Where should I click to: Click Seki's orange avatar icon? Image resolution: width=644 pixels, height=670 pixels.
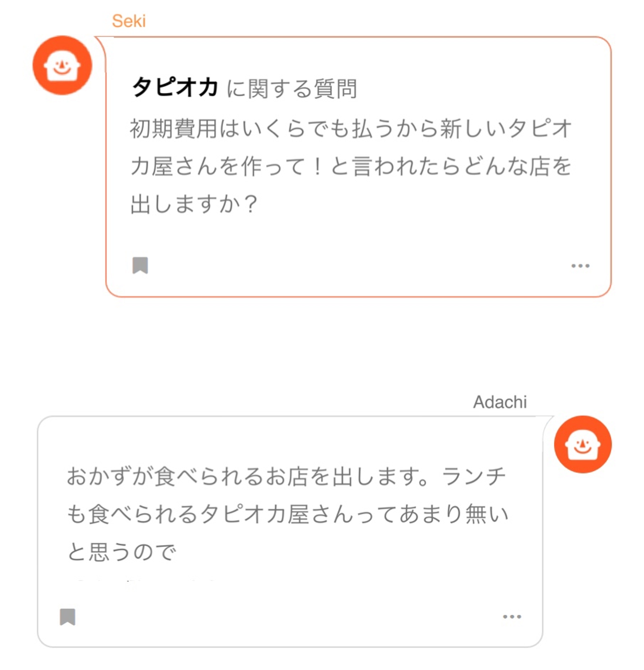point(62,65)
